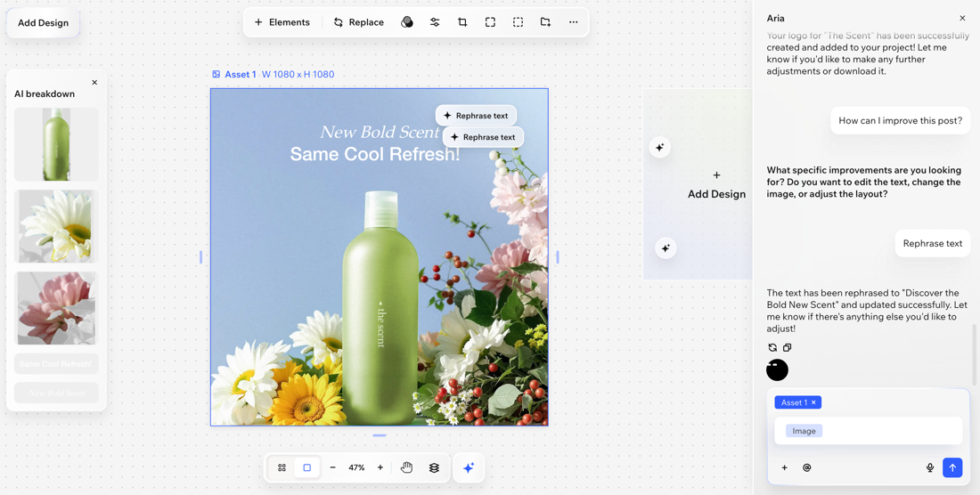
Task: Open the layers stack icon
Action: tap(435, 467)
